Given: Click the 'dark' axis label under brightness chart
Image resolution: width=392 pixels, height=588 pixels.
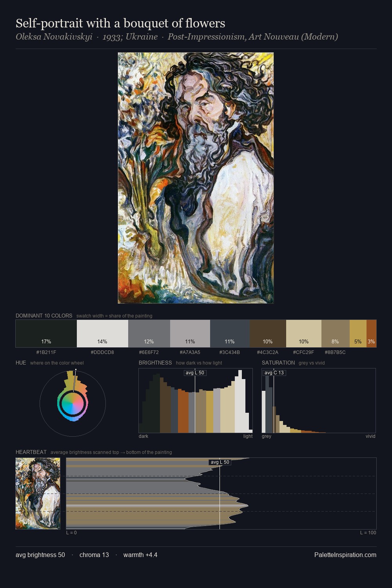Looking at the screenshot, I should pyautogui.click(x=143, y=436).
